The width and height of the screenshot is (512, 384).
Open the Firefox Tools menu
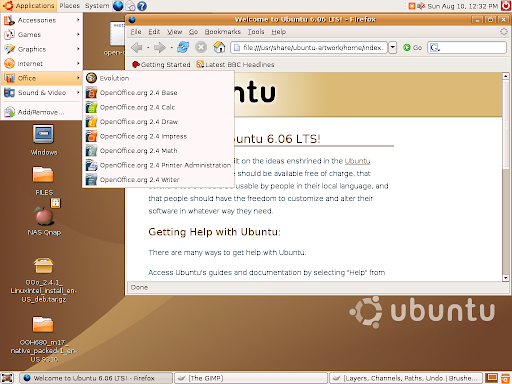pyautogui.click(x=256, y=32)
